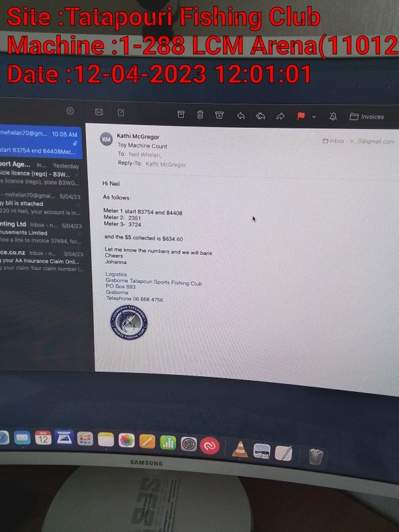Open Mail from the Dock
The image size is (399, 532).
click(22, 438)
